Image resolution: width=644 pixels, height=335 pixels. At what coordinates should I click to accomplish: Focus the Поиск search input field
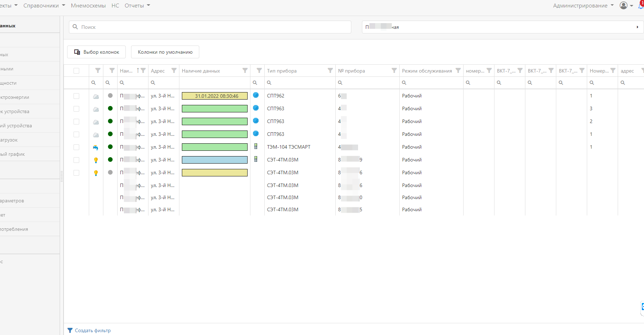(210, 27)
